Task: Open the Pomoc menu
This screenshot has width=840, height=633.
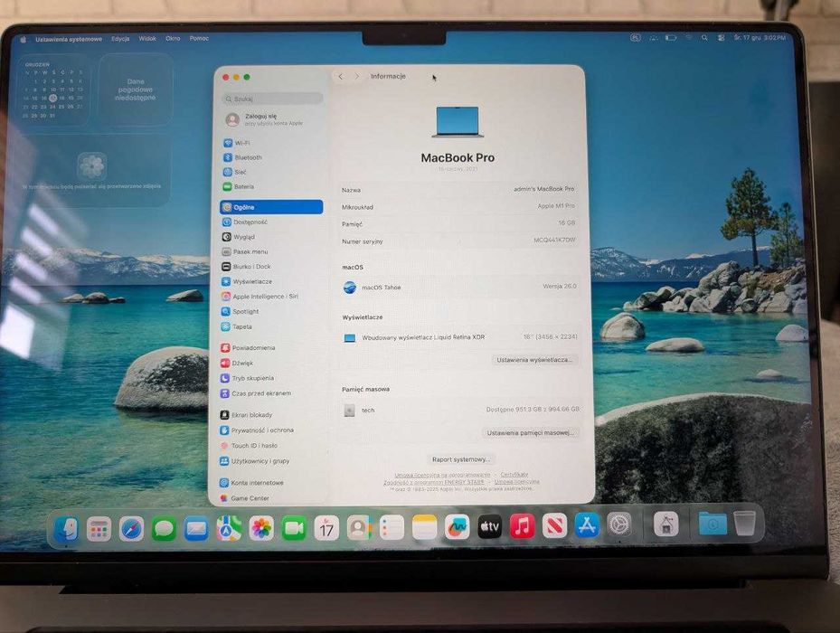Action: tap(199, 39)
